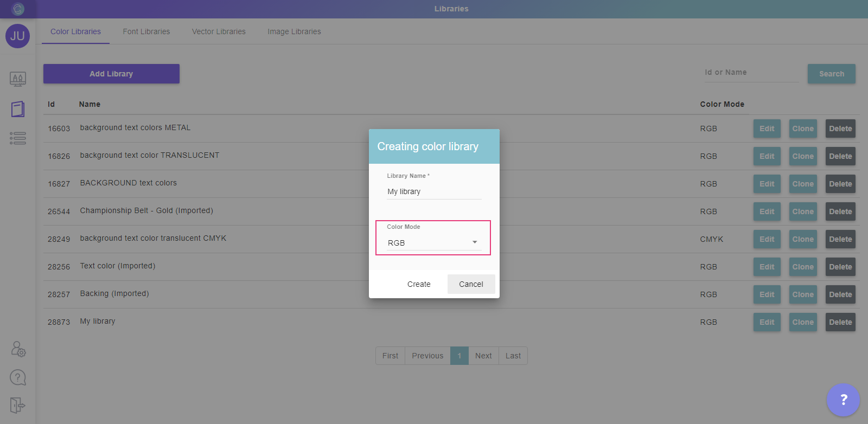
Task: Open user settings icon in sidebar
Action: (x=18, y=349)
